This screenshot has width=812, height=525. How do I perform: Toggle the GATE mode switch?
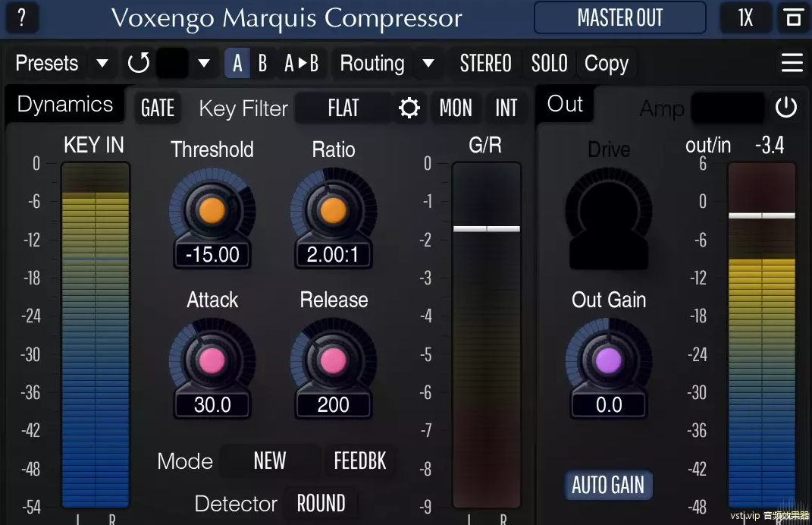point(158,108)
